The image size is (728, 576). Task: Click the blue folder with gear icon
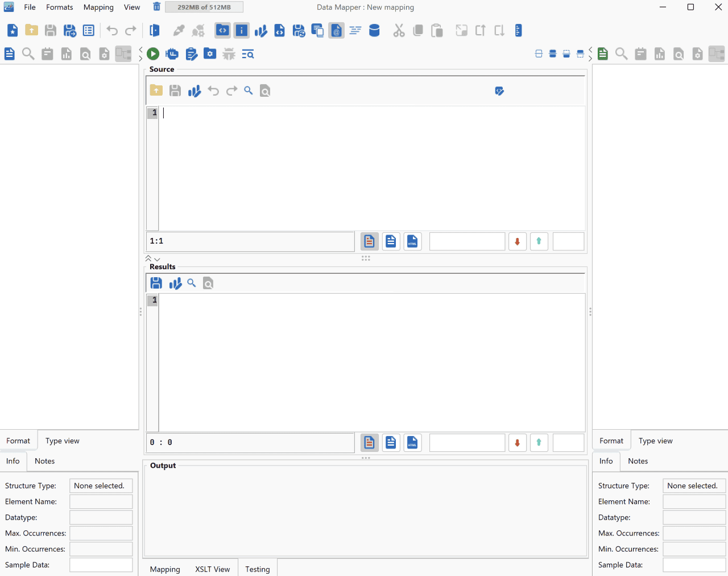(x=210, y=54)
